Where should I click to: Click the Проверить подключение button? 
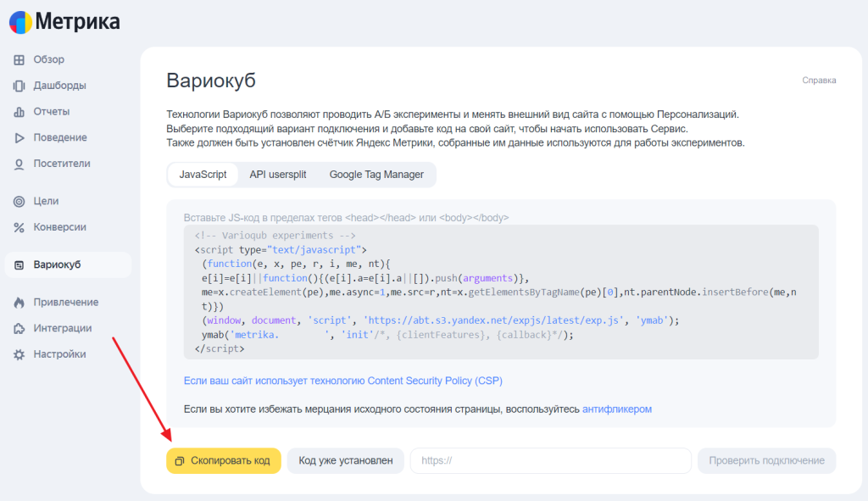coord(766,460)
